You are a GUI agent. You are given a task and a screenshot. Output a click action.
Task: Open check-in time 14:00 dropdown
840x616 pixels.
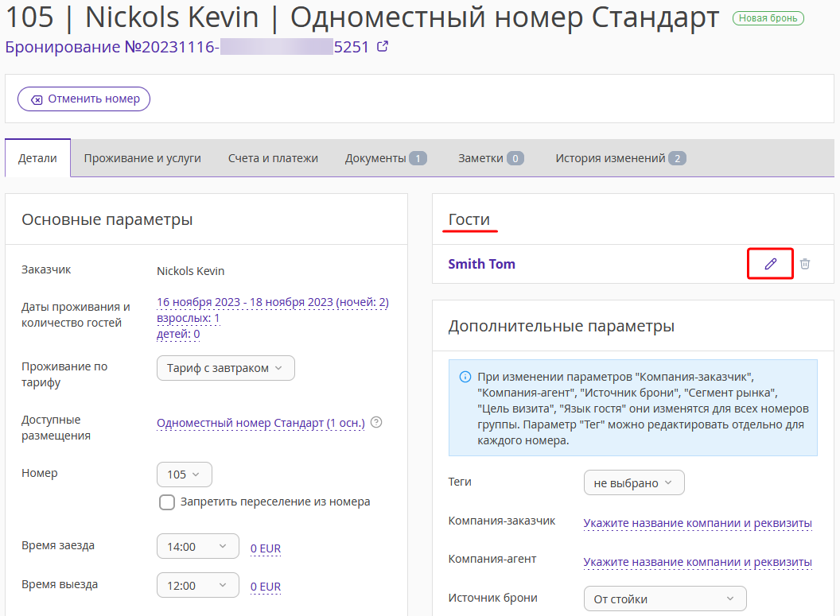(198, 546)
